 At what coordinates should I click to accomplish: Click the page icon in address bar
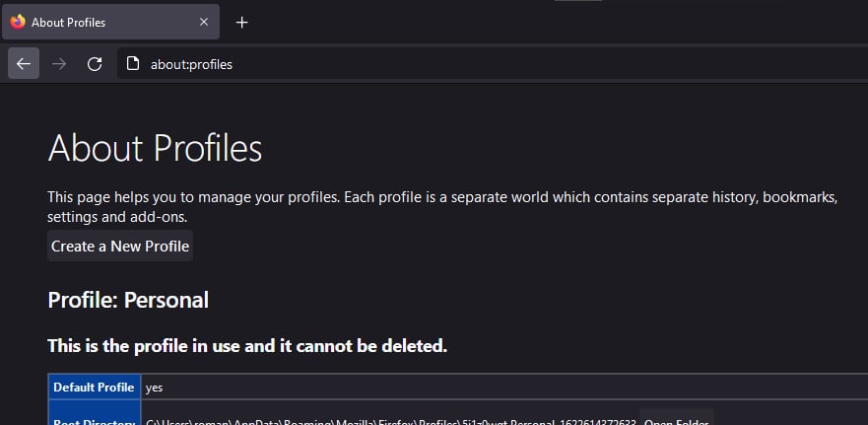(133, 64)
